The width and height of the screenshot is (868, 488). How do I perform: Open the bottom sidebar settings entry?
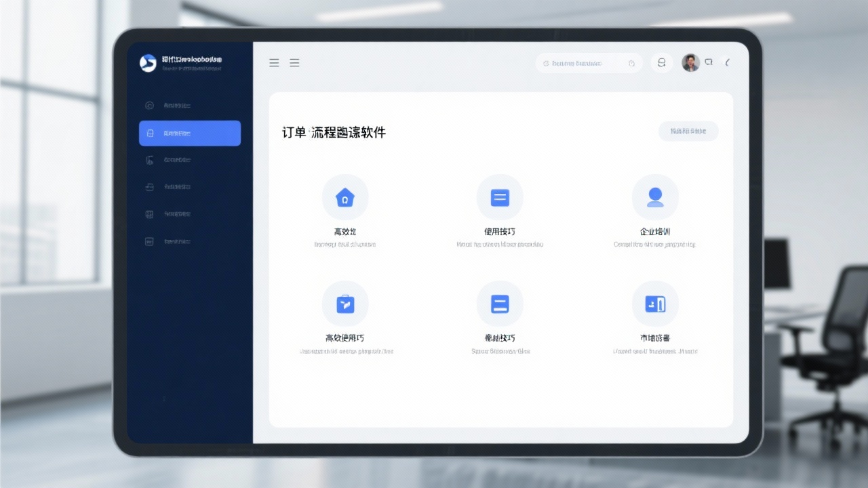189,241
